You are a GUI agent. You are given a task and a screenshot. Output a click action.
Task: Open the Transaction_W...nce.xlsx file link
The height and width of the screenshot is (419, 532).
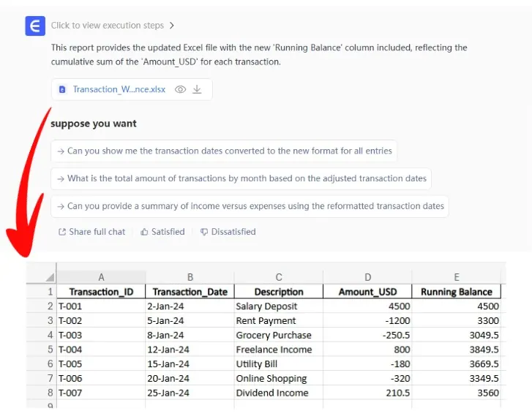[119, 89]
